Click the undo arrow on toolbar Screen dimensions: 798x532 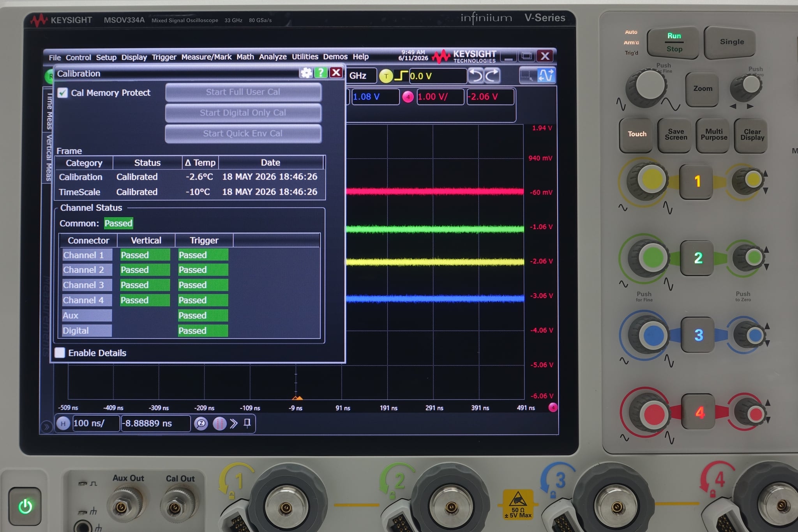(x=475, y=76)
